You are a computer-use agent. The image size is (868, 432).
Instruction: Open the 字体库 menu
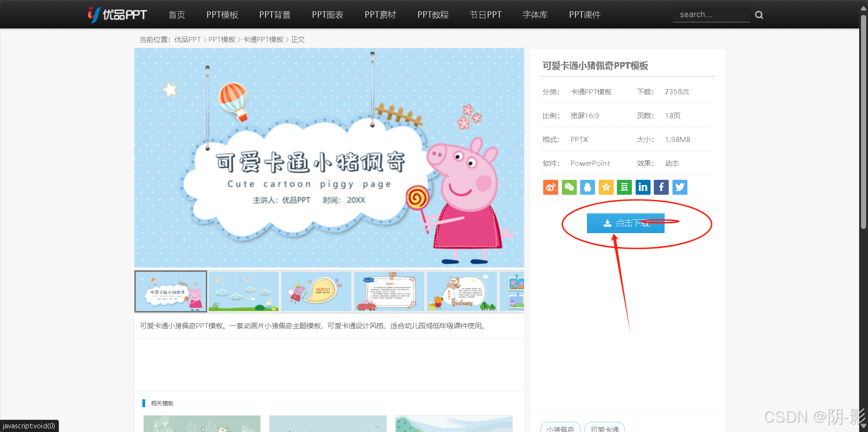(535, 15)
